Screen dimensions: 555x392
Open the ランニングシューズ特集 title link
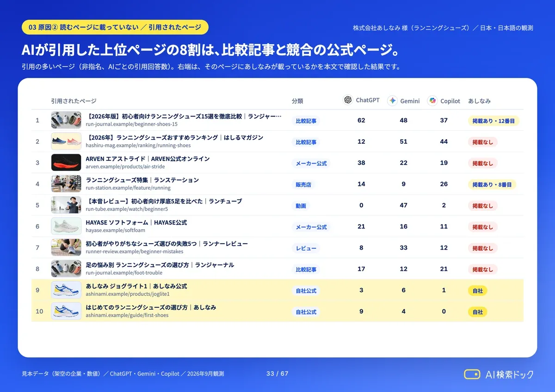click(142, 180)
